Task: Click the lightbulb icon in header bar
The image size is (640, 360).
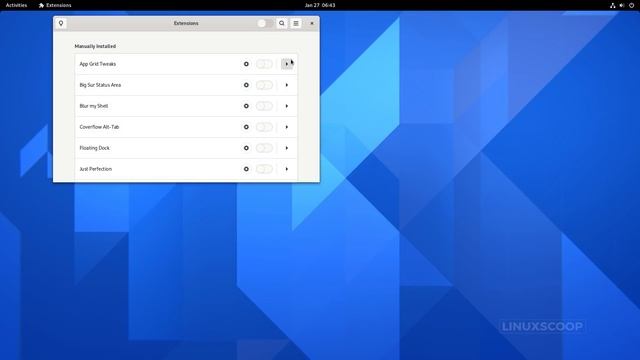Action: coord(61,23)
